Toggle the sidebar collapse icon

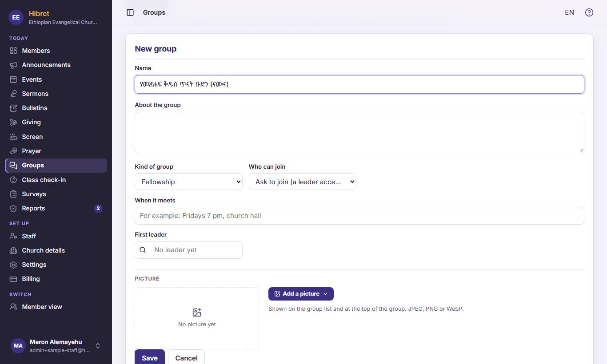coord(130,12)
